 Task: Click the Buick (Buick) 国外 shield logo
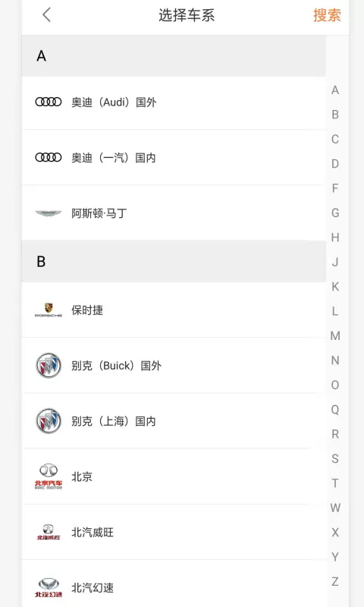(x=49, y=366)
